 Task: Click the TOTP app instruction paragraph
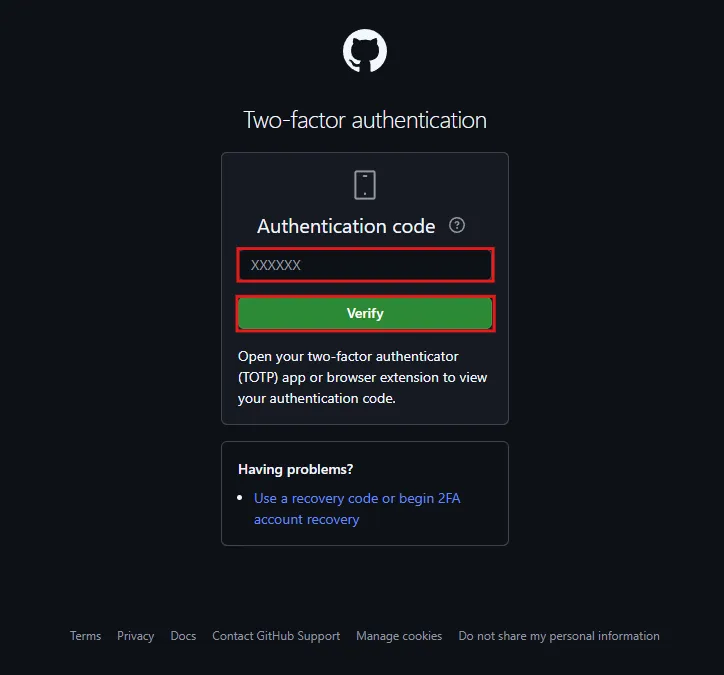point(362,377)
